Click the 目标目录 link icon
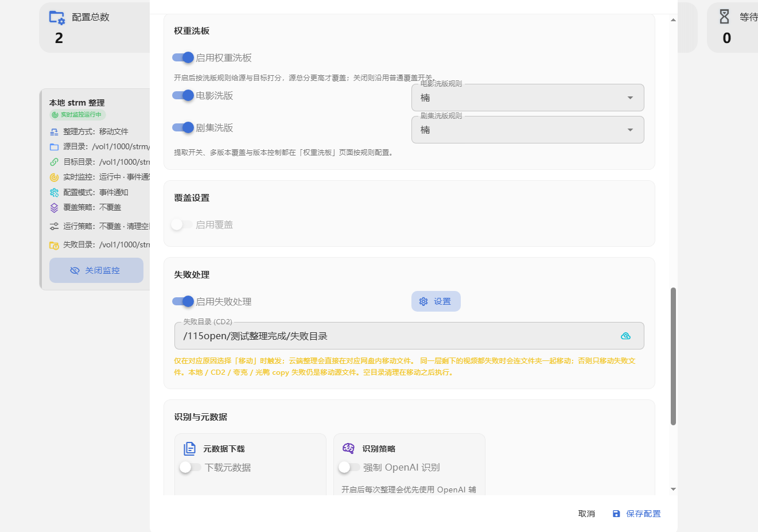 coord(54,162)
